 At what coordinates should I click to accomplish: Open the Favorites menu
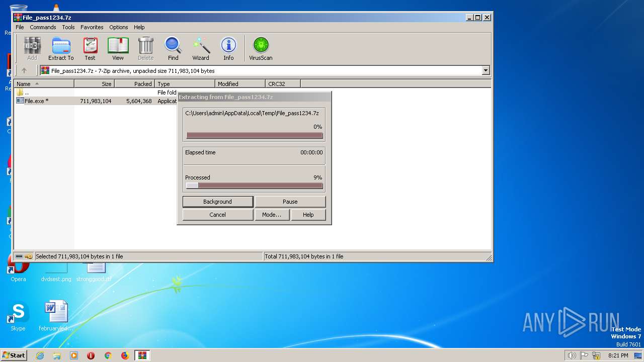tap(92, 27)
